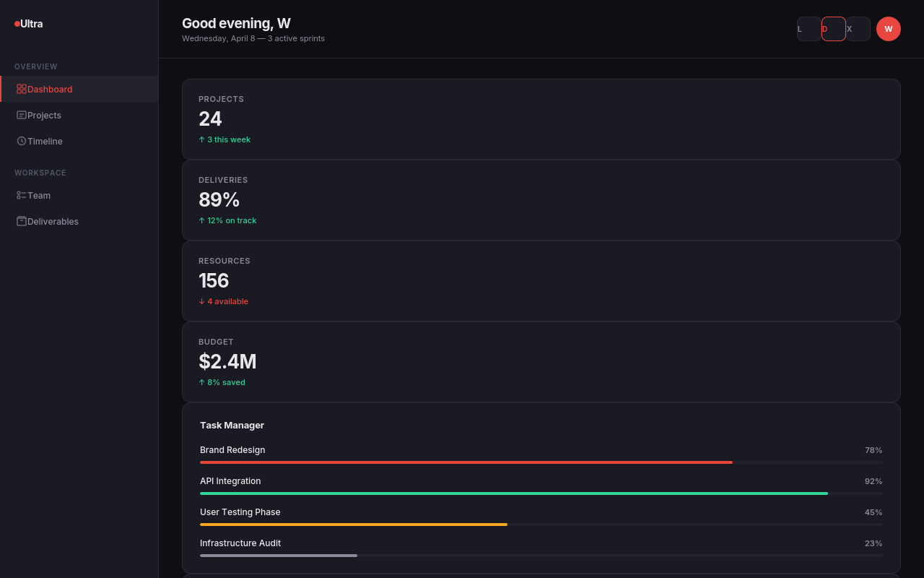
Task: Select the Infrastructure Audit task label
Action: [x=240, y=543]
